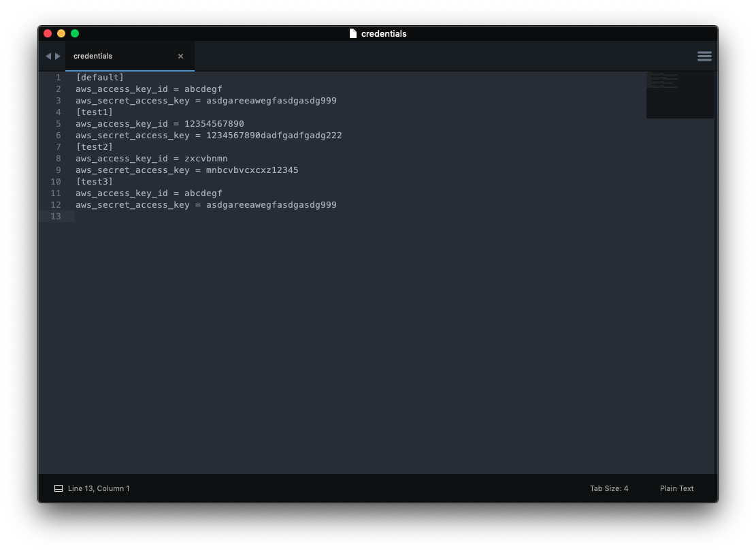Place cursor on the [default] section header
Image resolution: width=756 pixels, height=553 pixels.
[99, 77]
